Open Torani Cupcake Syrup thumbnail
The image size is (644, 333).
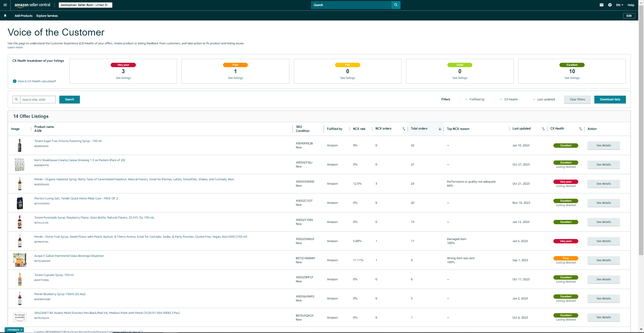click(20, 279)
